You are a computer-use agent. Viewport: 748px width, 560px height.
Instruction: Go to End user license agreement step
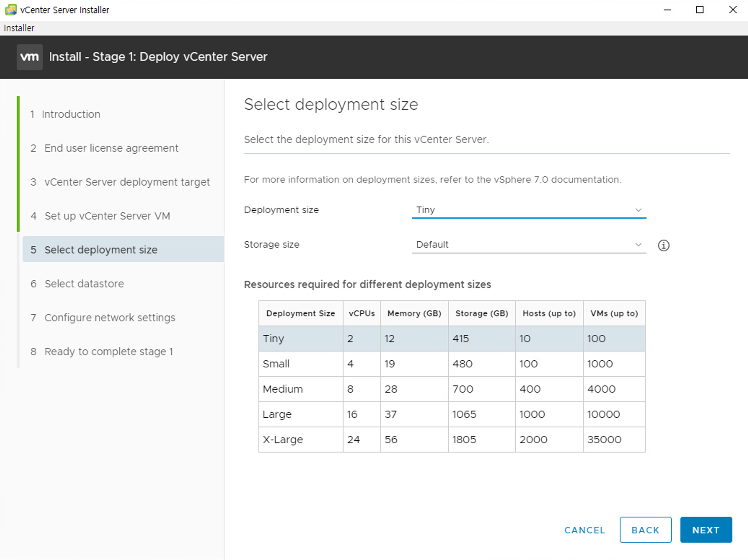point(111,148)
